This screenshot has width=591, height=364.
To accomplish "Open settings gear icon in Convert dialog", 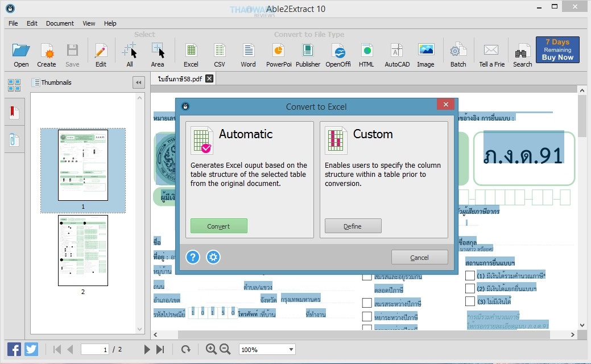I will [x=213, y=257].
